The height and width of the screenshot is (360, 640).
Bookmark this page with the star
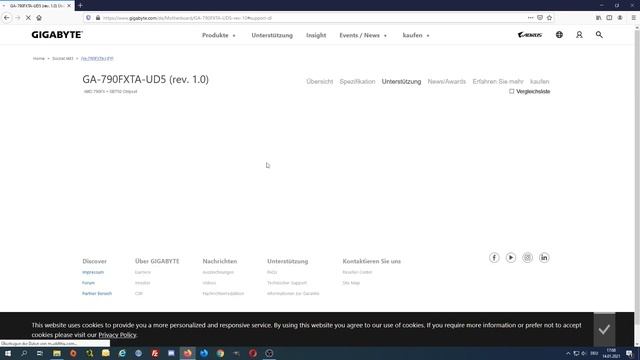tap(549, 18)
